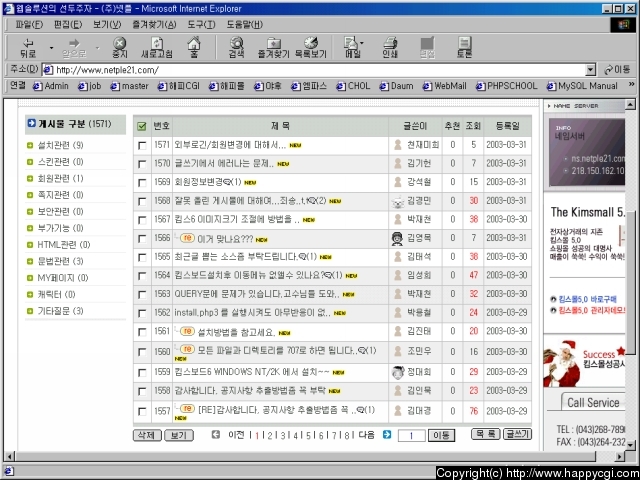This screenshot has width=640, height=480.
Task: Open the 파일(F) menu
Action: (x=29, y=24)
